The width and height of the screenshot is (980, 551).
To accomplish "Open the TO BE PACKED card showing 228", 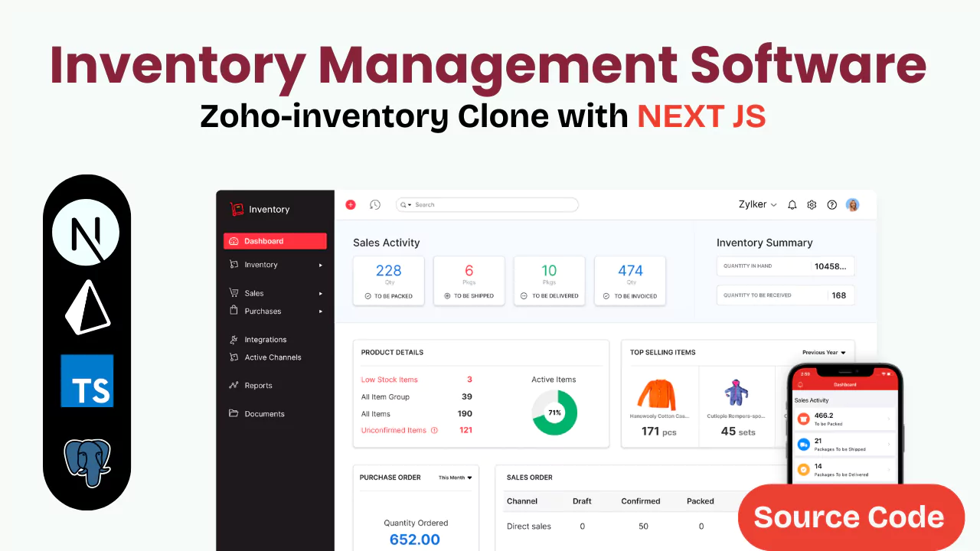I will tap(388, 281).
